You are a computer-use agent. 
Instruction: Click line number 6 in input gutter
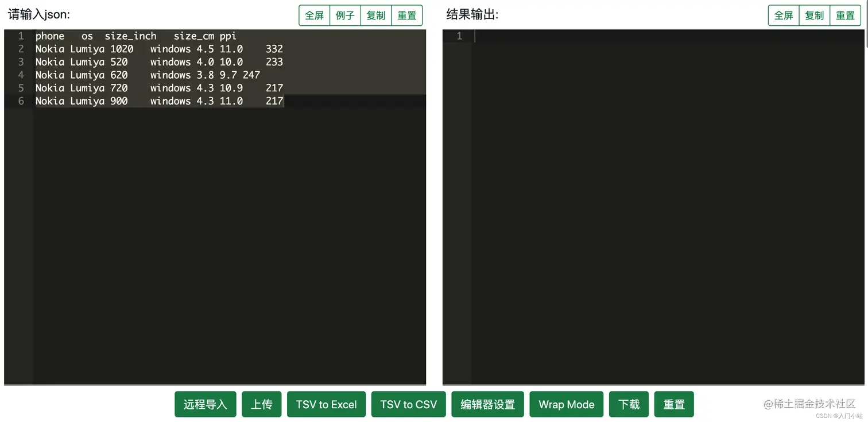21,101
